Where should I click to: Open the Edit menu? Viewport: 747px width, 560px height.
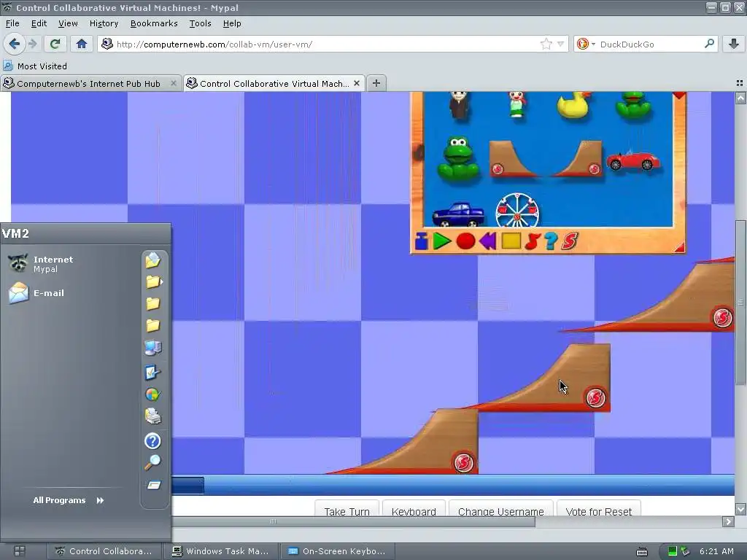point(39,23)
